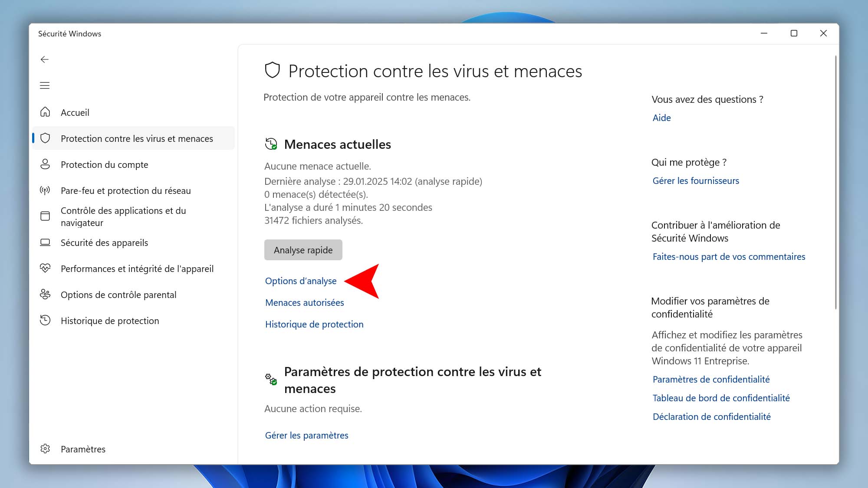
Task: Click the Sécurité des appareils laptop icon
Action: (45, 242)
